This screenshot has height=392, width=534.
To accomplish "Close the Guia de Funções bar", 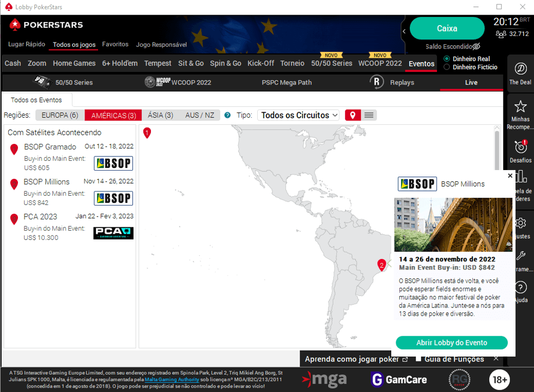I will [x=496, y=359].
